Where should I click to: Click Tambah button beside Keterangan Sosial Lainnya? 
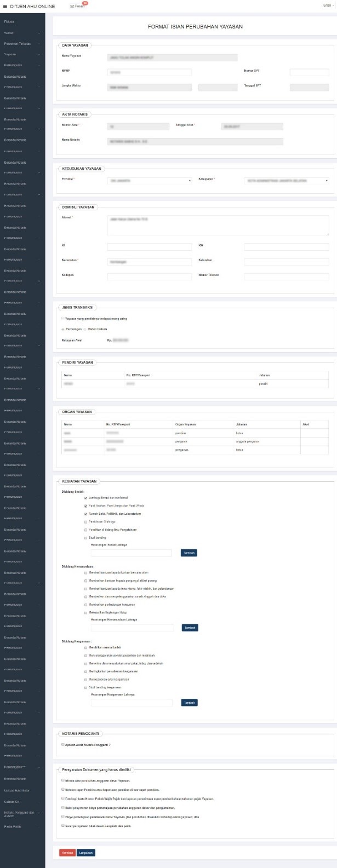pyautogui.click(x=189, y=553)
